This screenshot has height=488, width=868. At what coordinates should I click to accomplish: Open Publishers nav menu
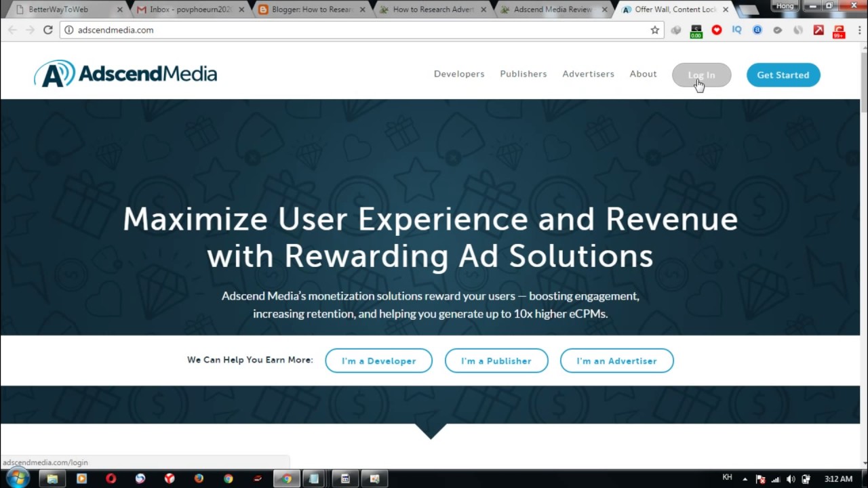pyautogui.click(x=524, y=74)
